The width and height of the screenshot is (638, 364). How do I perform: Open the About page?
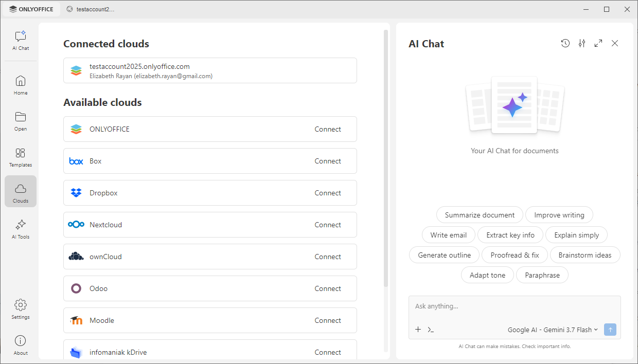click(21, 345)
